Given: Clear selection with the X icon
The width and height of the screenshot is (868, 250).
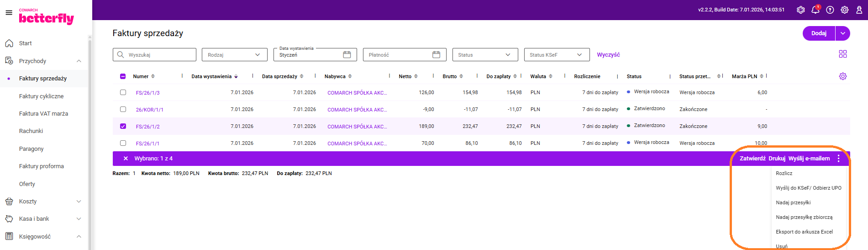Looking at the screenshot, I should (126, 159).
